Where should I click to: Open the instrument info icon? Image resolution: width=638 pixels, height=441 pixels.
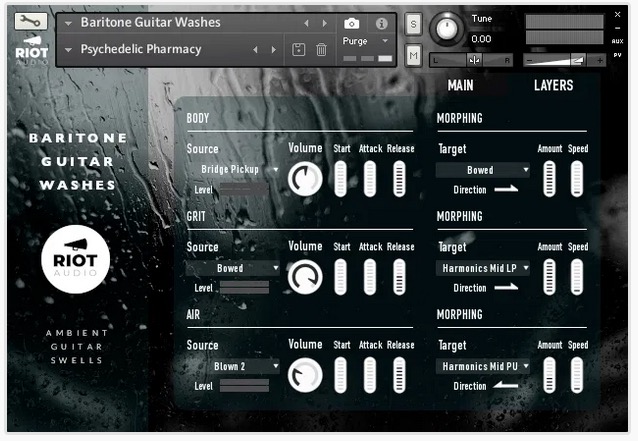coord(381,24)
